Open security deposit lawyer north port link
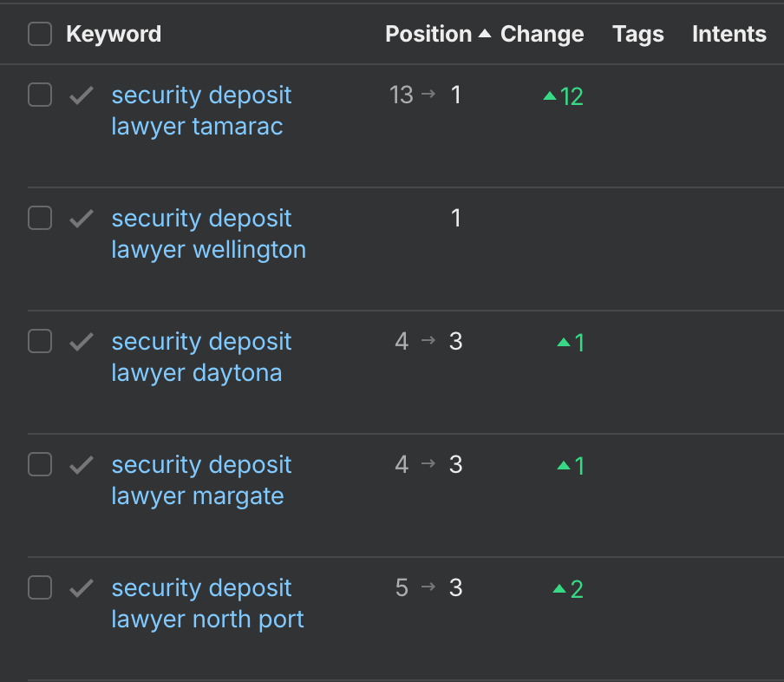 [207, 603]
